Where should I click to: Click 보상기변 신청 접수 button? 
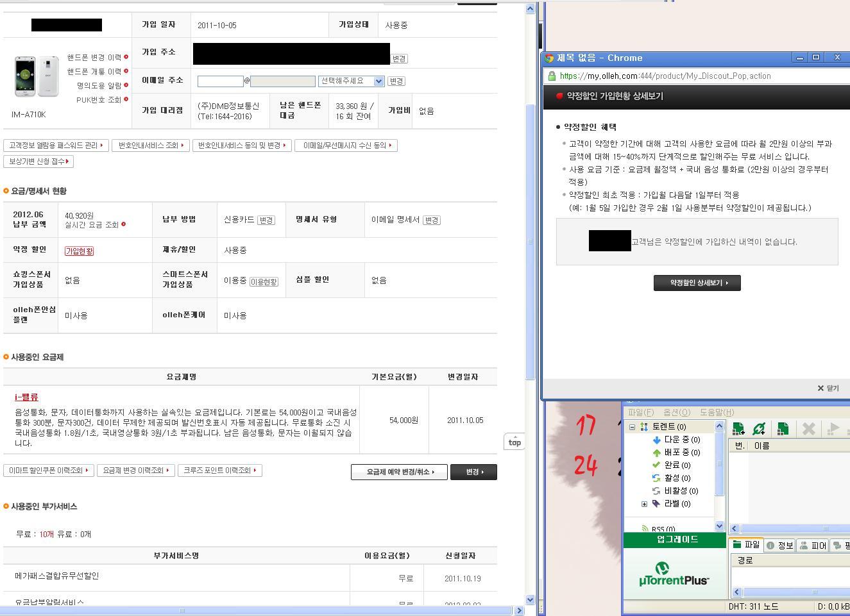[38, 162]
